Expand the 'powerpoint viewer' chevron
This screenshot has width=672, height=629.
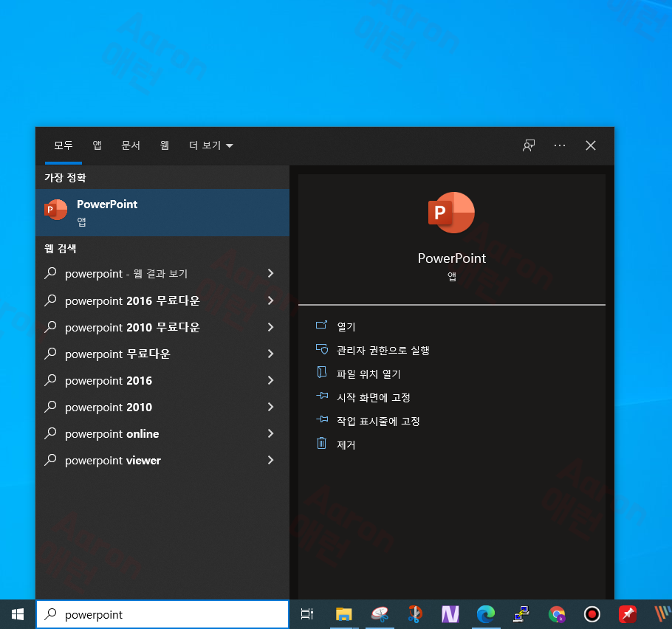[x=270, y=460]
